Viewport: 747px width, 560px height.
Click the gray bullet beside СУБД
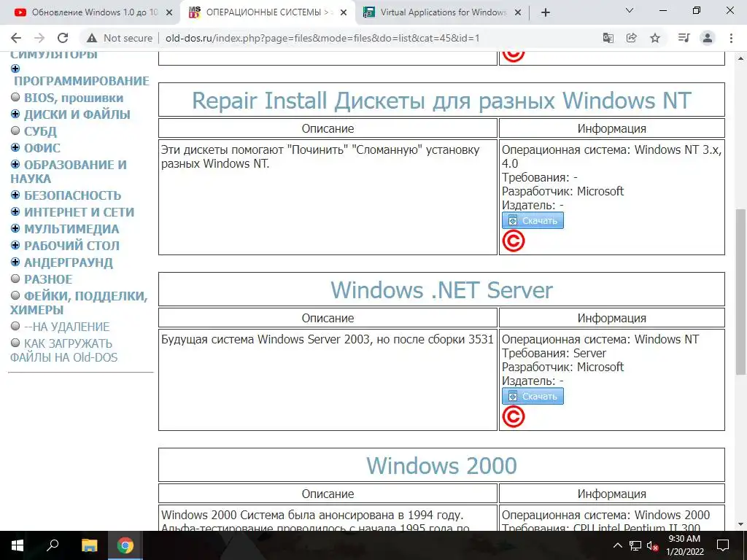15,131
